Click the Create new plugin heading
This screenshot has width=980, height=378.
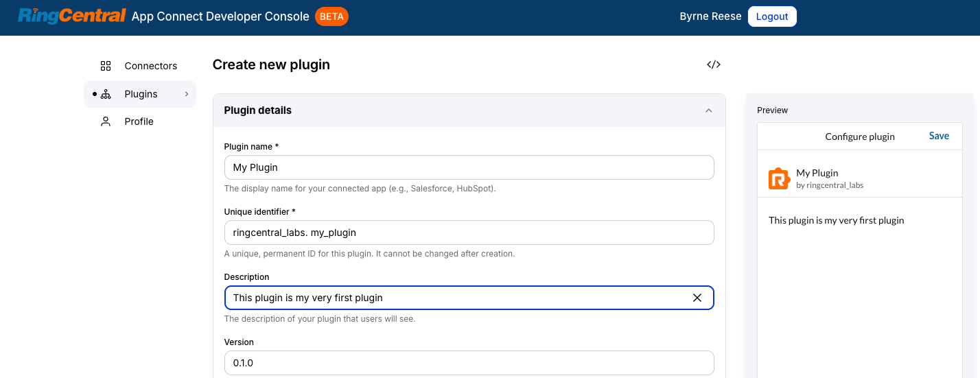tap(271, 64)
